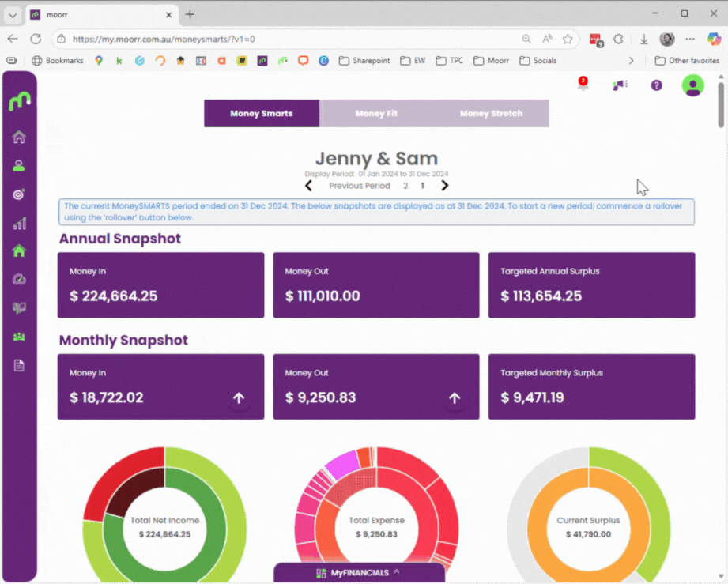This screenshot has height=584, width=728.
Task: Switch to the Money Fit tab
Action: [x=376, y=114]
